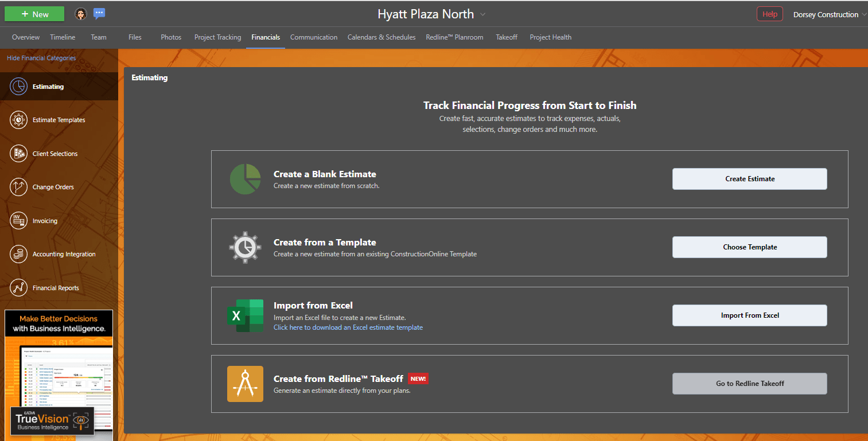Click the 'Create from Redline™ Takeoff' heading
The height and width of the screenshot is (441, 868).
click(338, 378)
